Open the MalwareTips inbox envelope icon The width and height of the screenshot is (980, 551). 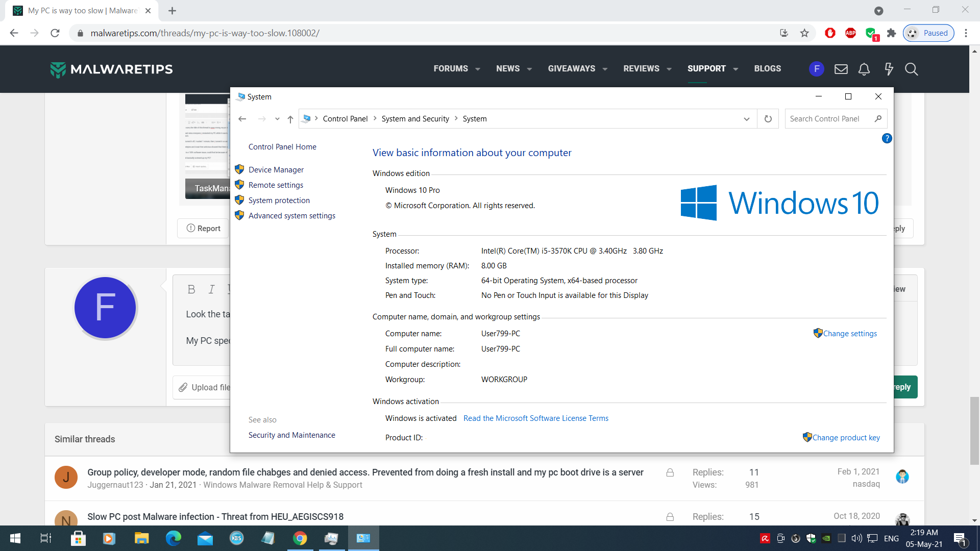tap(841, 69)
